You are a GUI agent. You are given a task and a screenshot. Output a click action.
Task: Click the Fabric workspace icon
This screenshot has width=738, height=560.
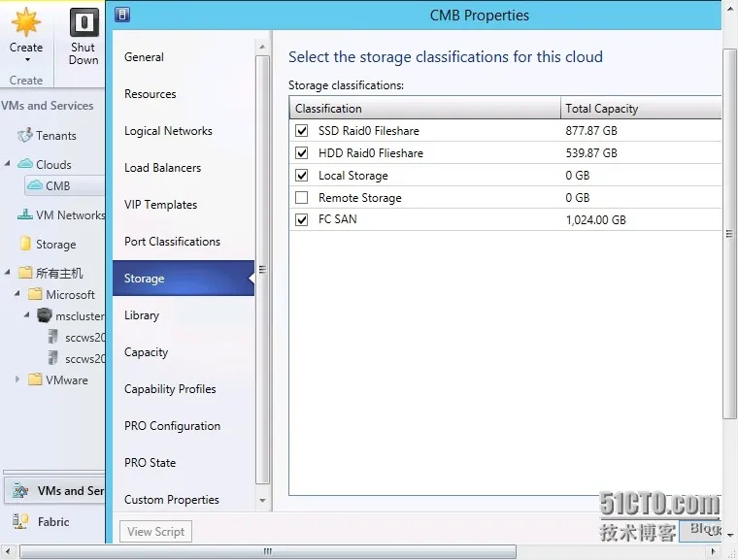click(x=20, y=521)
